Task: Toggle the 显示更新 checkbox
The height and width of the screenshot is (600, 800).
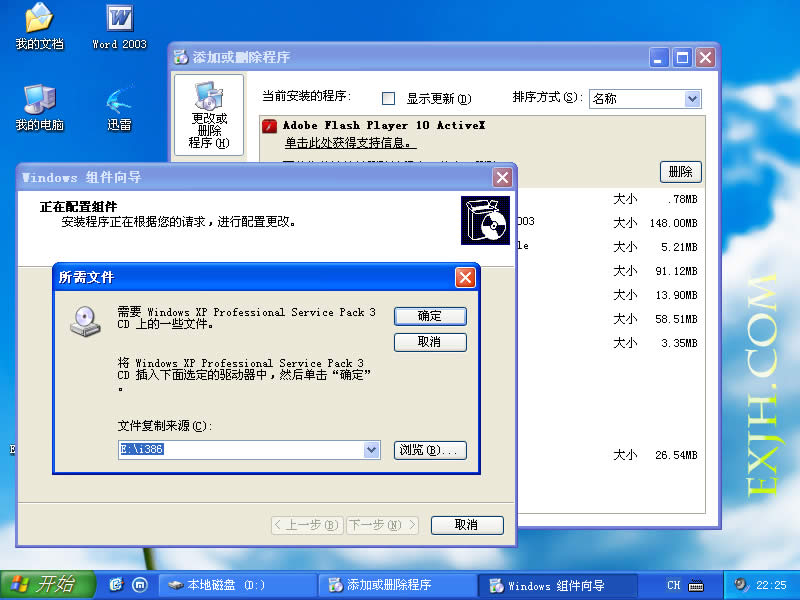Action: tap(388, 98)
